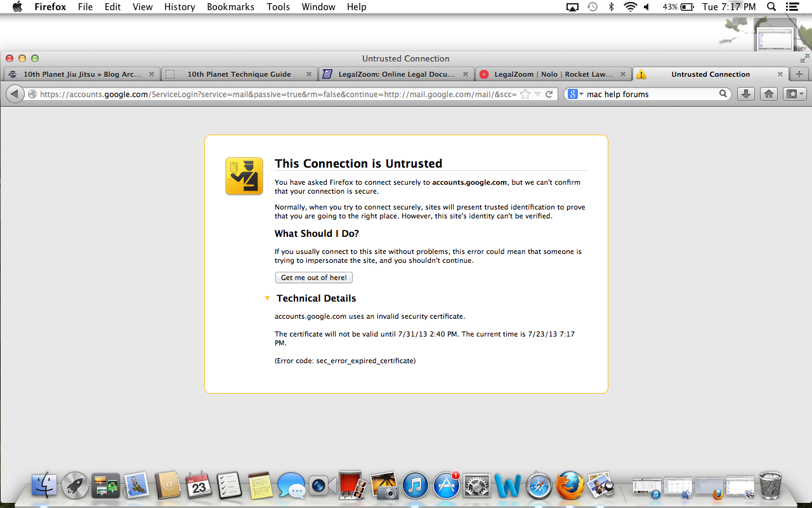This screenshot has width=812, height=508.
Task: Open Spotlight search magnifier
Action: click(771, 7)
